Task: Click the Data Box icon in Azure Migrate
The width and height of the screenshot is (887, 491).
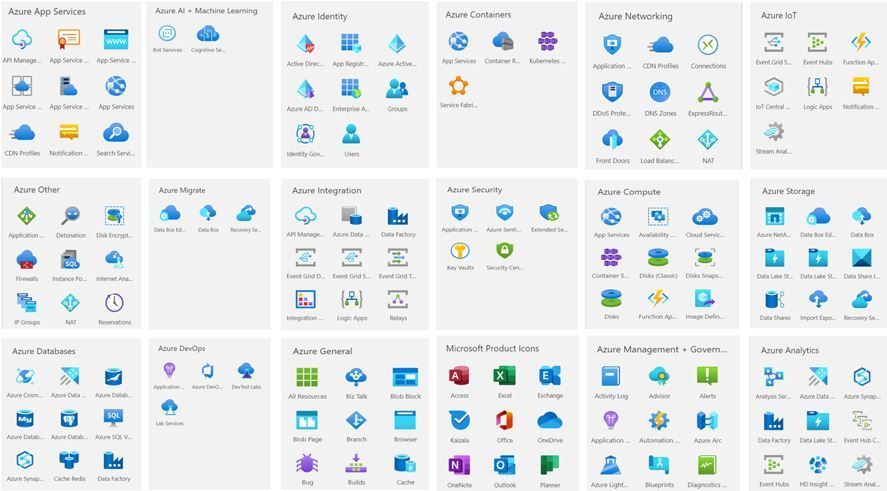Action: tap(208, 213)
